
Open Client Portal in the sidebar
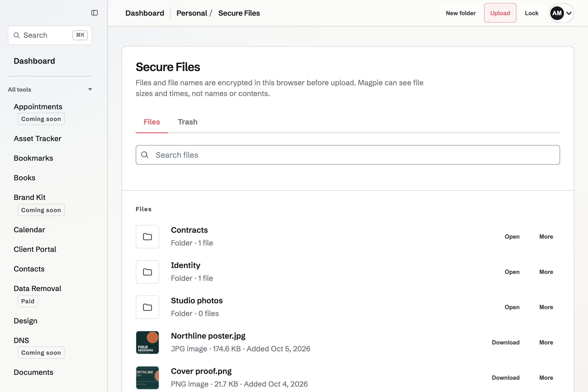tap(35, 249)
